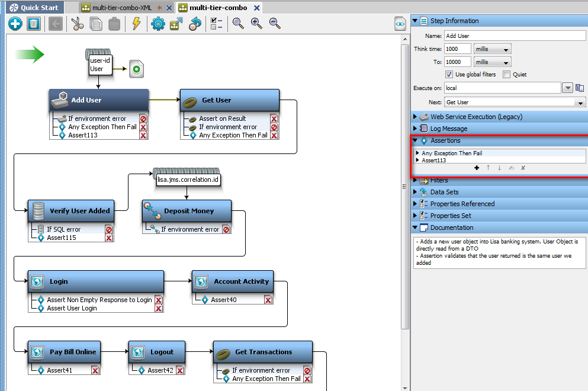Viewport: 588px width, 391px height.
Task: Click the blue gear toolbar icon
Action: tap(158, 24)
